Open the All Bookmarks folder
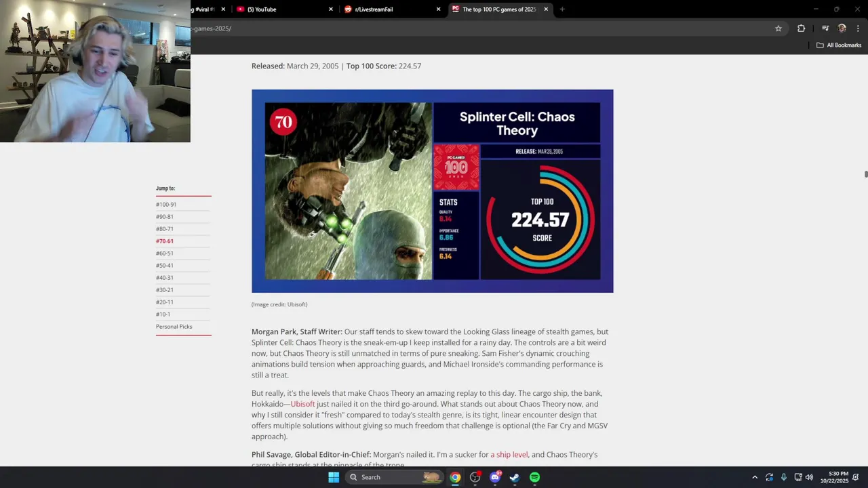The width and height of the screenshot is (868, 488). point(839,45)
